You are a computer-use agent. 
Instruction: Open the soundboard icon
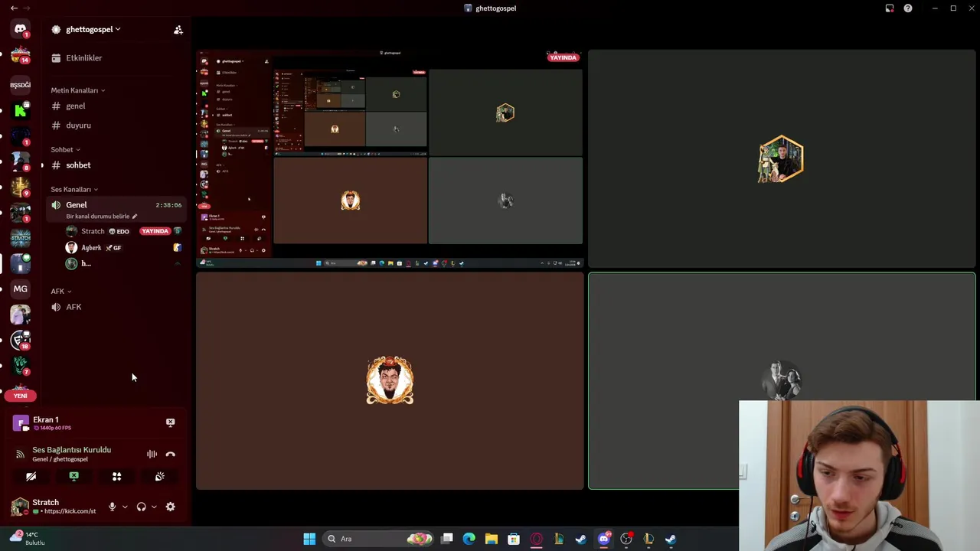tap(159, 477)
